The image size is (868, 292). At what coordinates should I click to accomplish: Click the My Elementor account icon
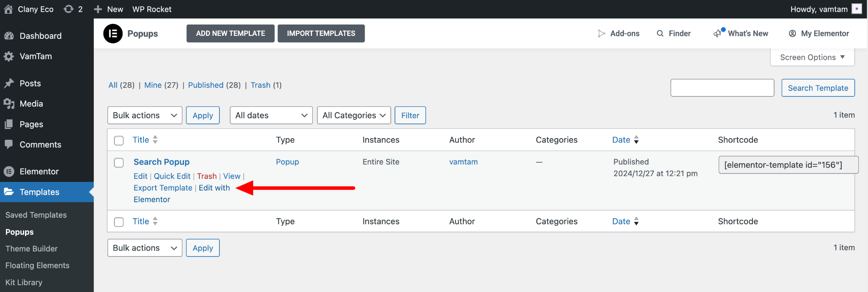click(x=793, y=33)
